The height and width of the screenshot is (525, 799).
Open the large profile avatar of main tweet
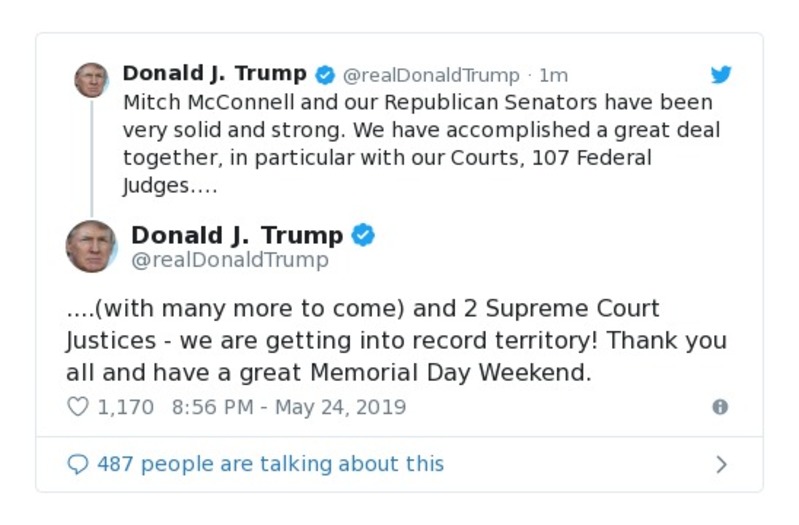pos(91,246)
